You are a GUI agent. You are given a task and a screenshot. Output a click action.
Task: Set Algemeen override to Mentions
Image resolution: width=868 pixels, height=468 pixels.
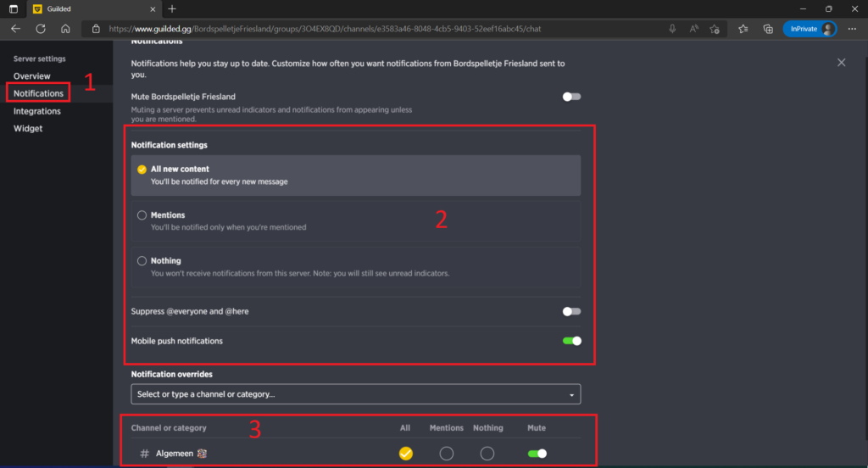click(446, 453)
